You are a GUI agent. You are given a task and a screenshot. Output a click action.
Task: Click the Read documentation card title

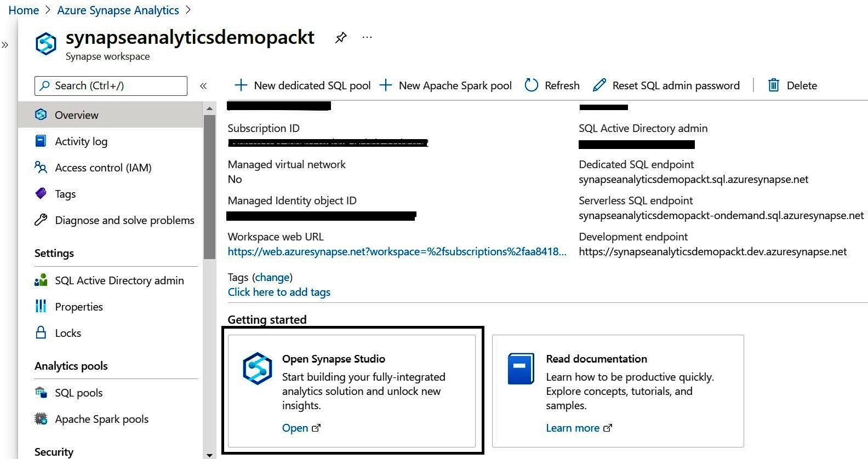(596, 359)
